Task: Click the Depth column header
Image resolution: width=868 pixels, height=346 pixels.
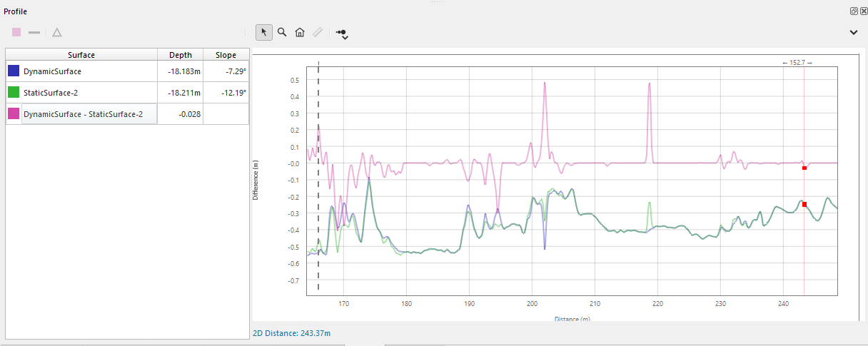Action: tap(180, 55)
